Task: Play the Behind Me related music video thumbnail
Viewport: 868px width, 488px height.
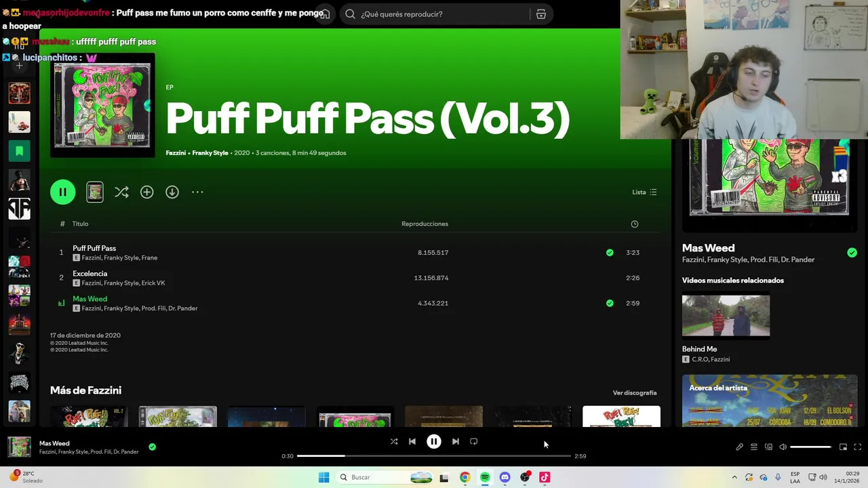Action: (726, 315)
